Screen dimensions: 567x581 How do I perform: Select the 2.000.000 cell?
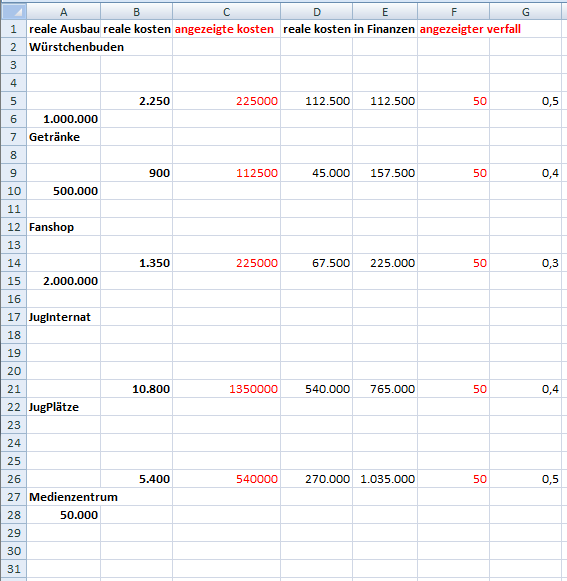(63, 281)
